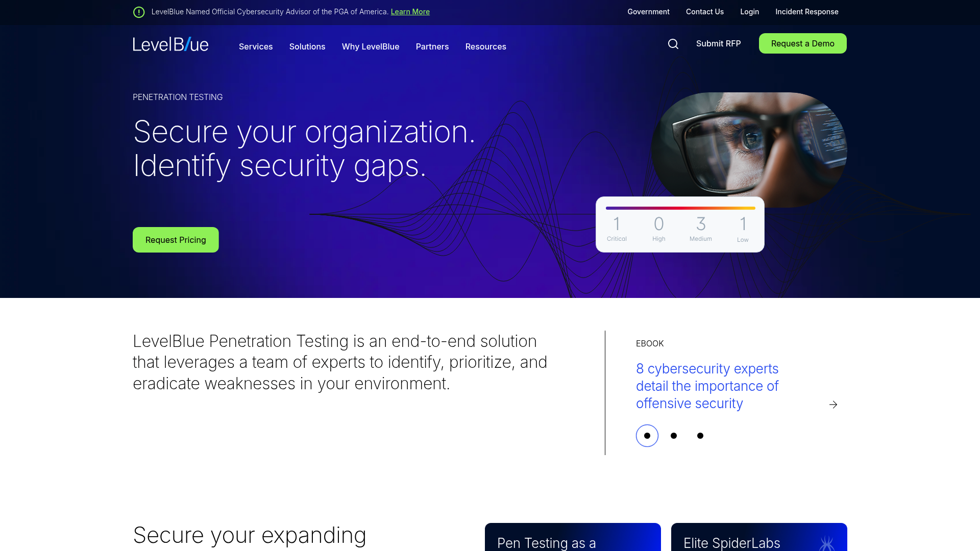Select the first carousel dot
The image size is (980, 551).
tap(647, 436)
